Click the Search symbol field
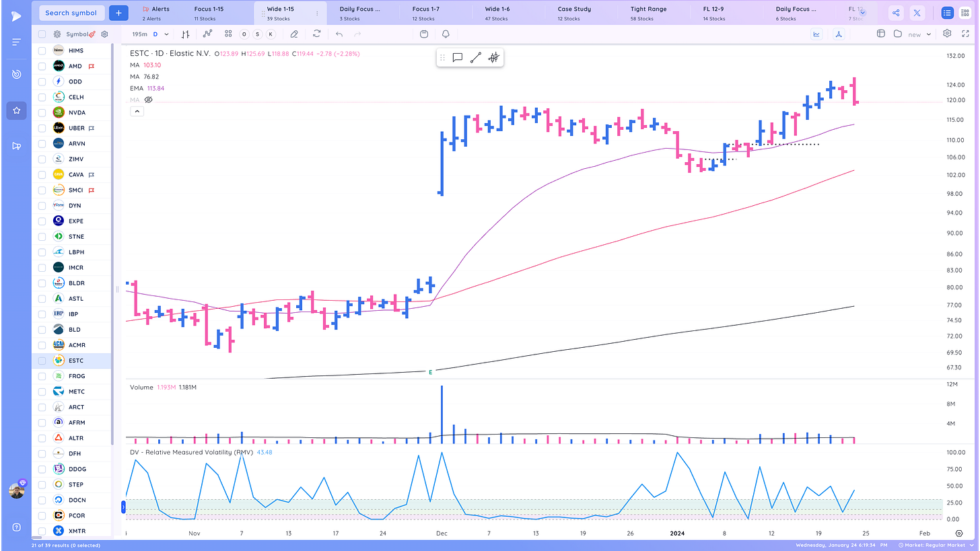This screenshot has height=551, width=980. tap(71, 13)
